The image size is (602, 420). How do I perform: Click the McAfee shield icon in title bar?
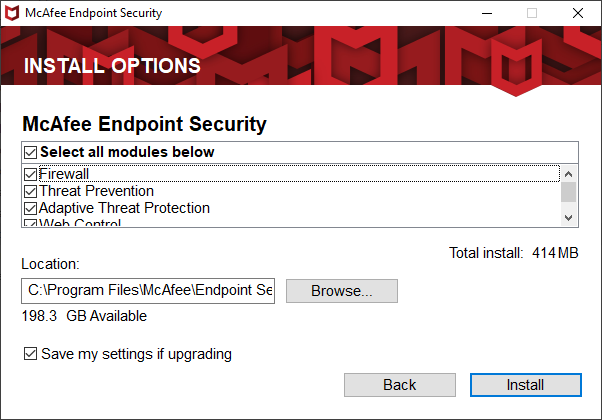[12, 13]
